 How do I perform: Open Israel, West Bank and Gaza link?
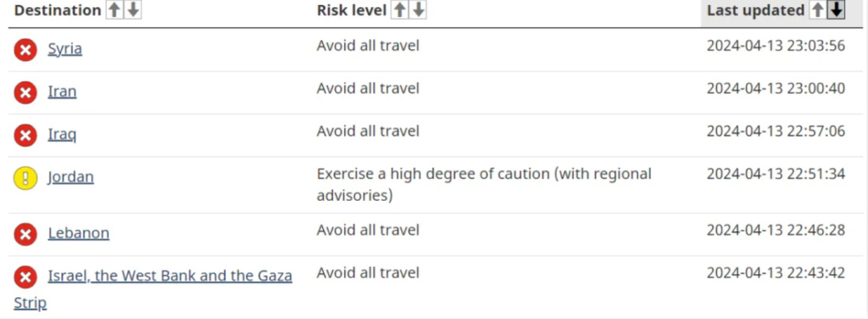point(154,289)
